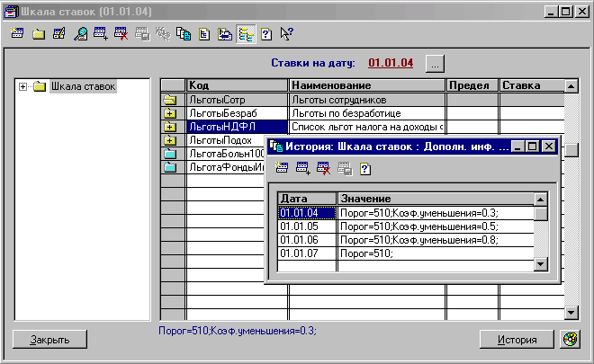Expand the ЛьготыНДФЛ folder plus icon
The height and width of the screenshot is (364, 594).
pyautogui.click(x=169, y=127)
